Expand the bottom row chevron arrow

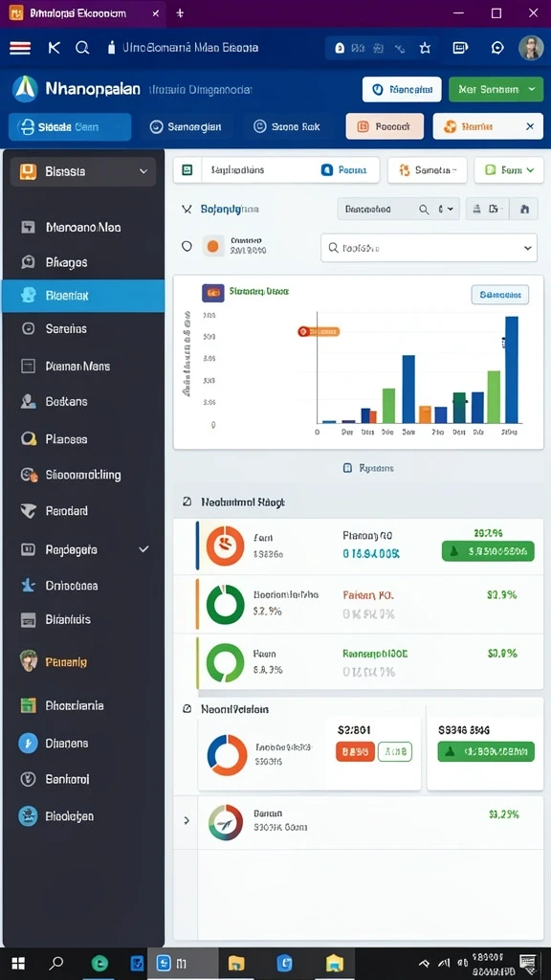(187, 820)
